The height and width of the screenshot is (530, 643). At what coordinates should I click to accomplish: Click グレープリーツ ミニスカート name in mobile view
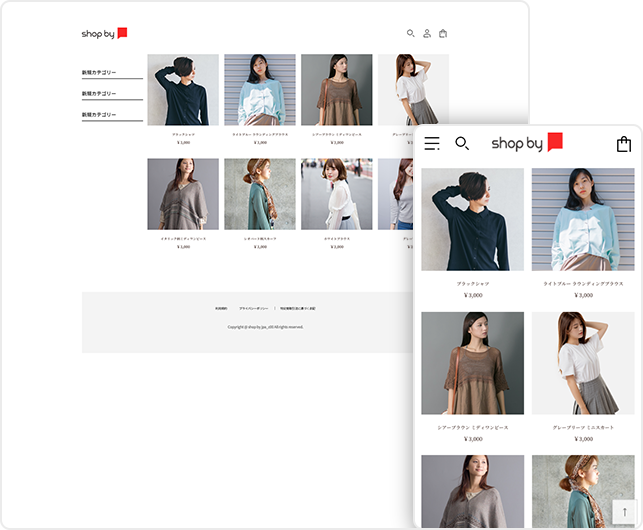pos(583,427)
